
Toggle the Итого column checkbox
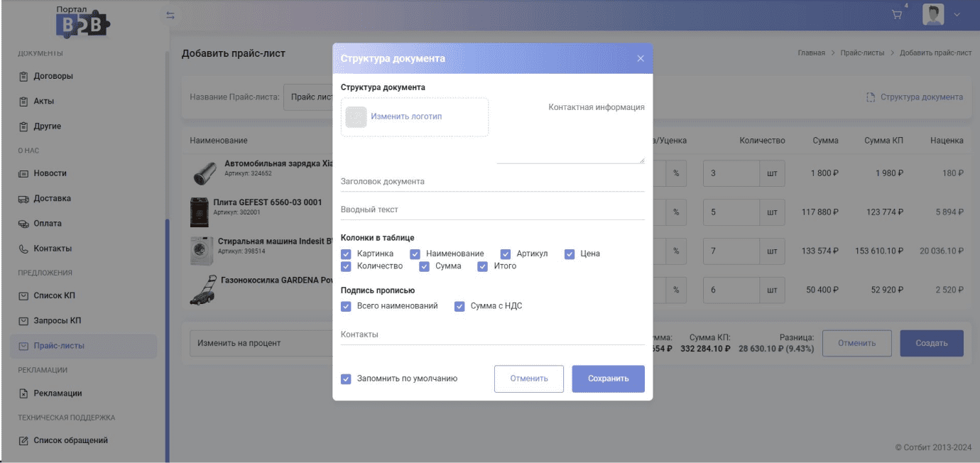[x=483, y=266]
